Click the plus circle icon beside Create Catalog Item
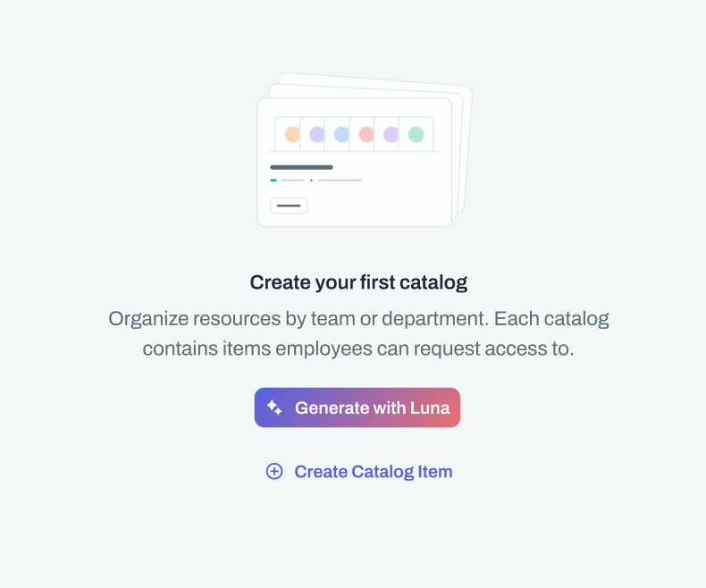 pos(274,472)
